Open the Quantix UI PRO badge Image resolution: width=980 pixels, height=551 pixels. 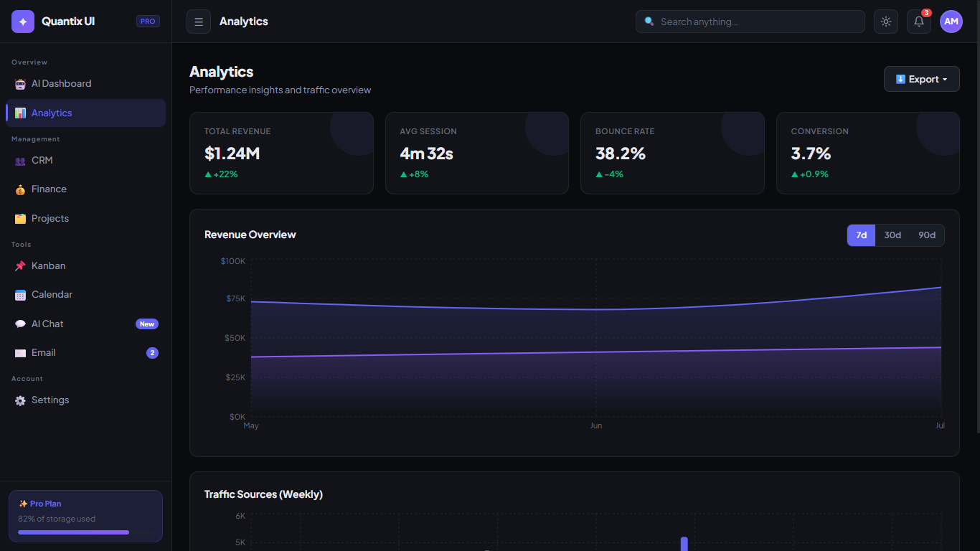(147, 21)
